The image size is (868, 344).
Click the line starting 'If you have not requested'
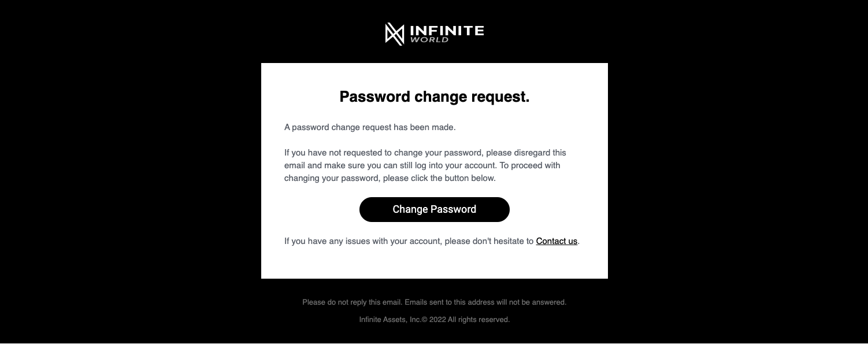(425, 153)
